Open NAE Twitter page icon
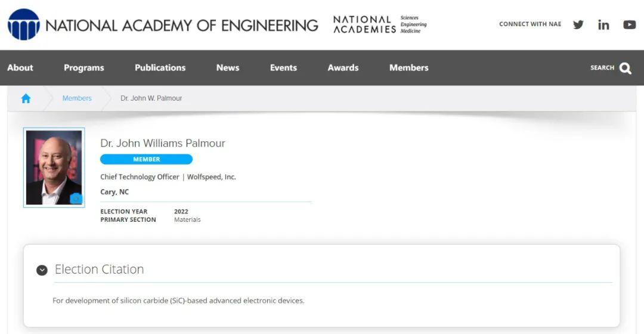This screenshot has height=334, width=644. coord(578,24)
